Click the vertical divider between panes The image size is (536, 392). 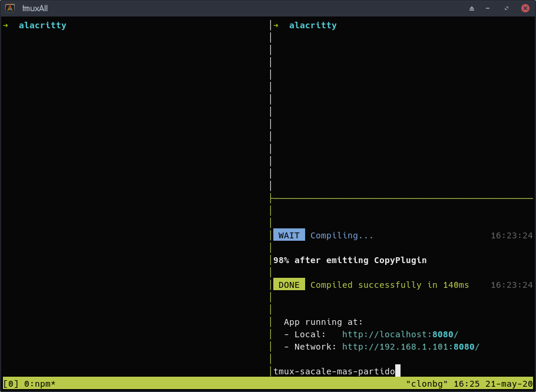[x=270, y=118]
